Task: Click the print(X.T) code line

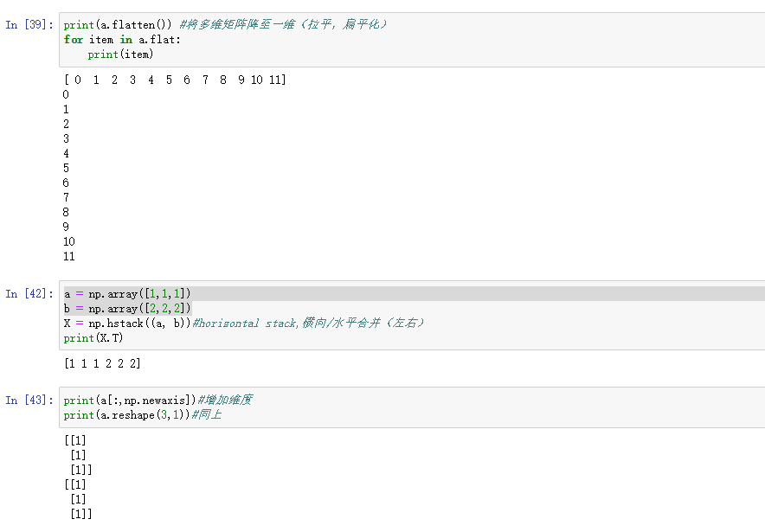Action: 93,338
